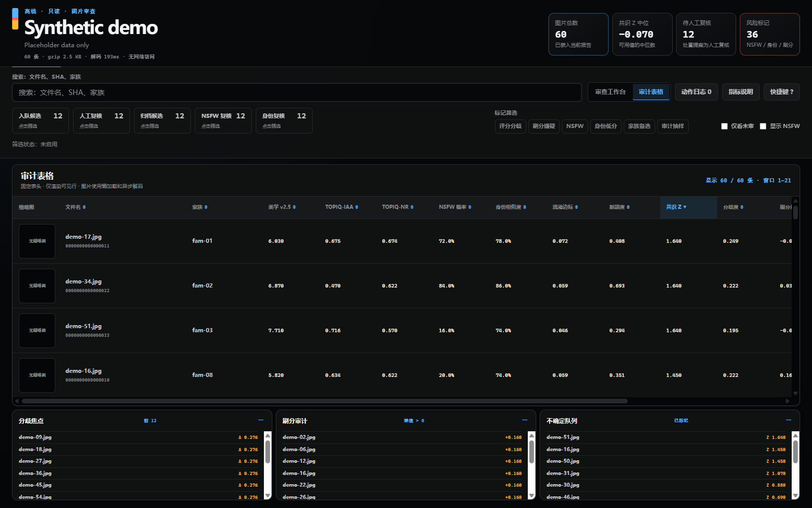
Task: Toggle the 评分分歧 tag filter
Action: 510,126
